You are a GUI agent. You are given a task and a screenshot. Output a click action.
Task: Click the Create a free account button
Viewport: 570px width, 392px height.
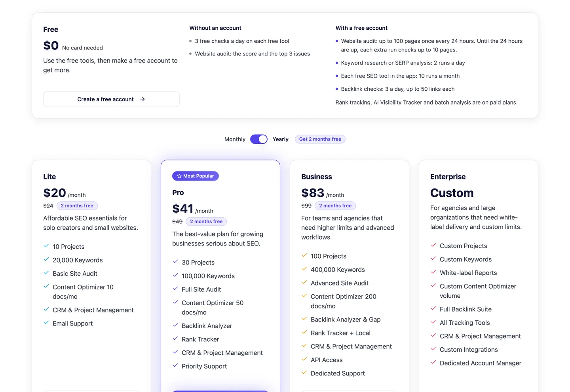point(111,99)
